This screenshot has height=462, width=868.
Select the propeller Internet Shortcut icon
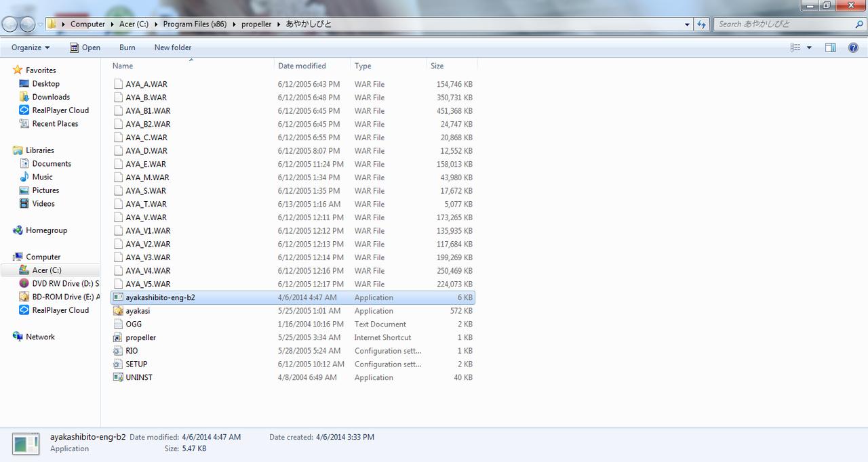(118, 337)
